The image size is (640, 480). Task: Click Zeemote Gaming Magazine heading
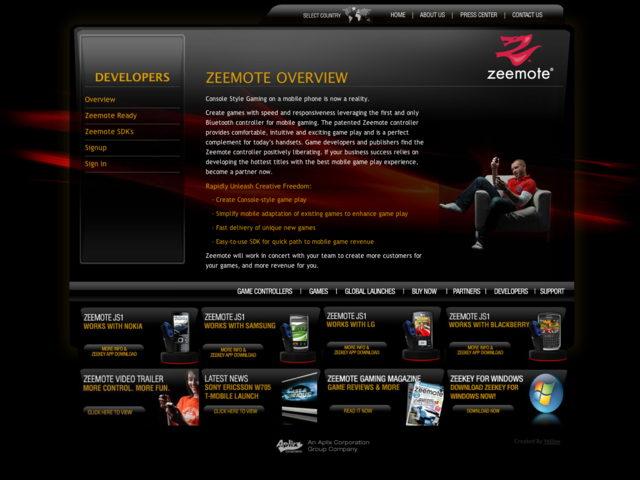[x=374, y=379]
